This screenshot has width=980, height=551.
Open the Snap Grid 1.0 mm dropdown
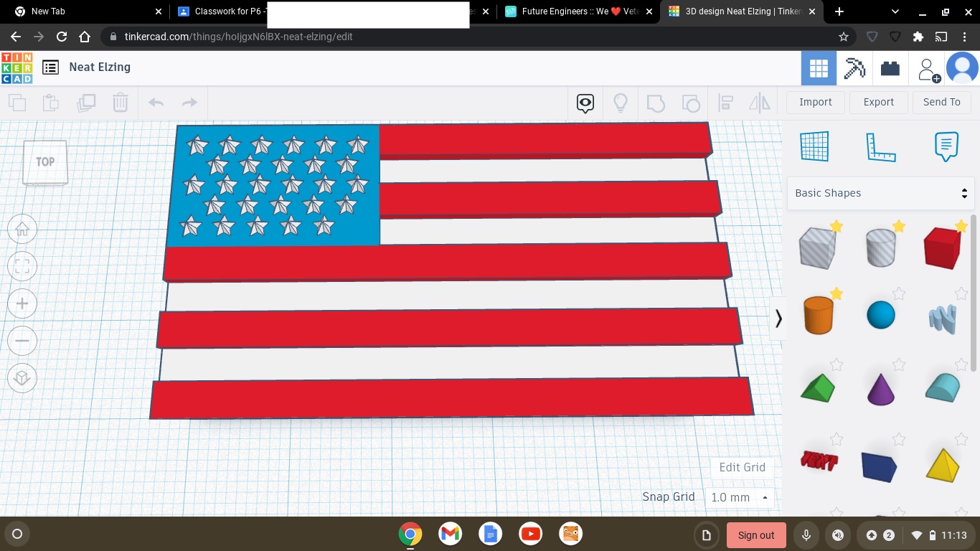tap(740, 497)
